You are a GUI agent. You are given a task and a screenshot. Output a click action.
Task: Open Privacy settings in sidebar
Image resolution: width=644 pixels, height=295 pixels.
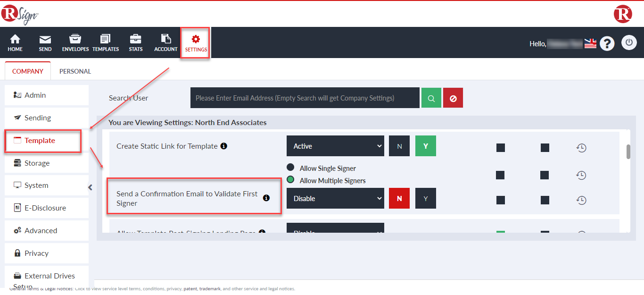(x=47, y=253)
